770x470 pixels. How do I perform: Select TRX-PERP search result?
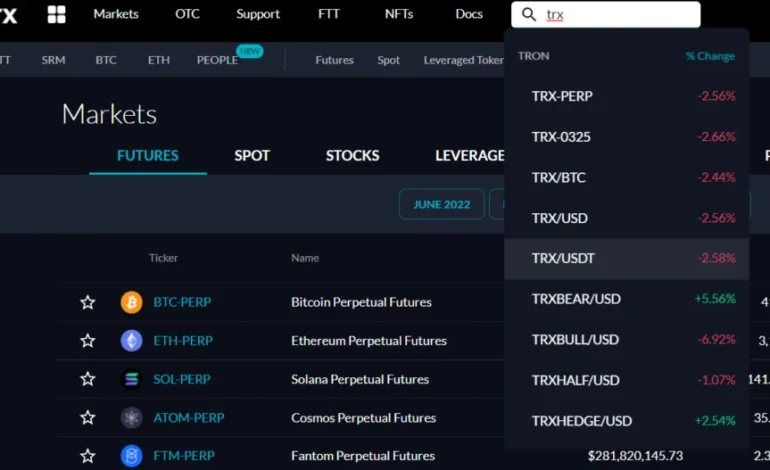pos(627,96)
